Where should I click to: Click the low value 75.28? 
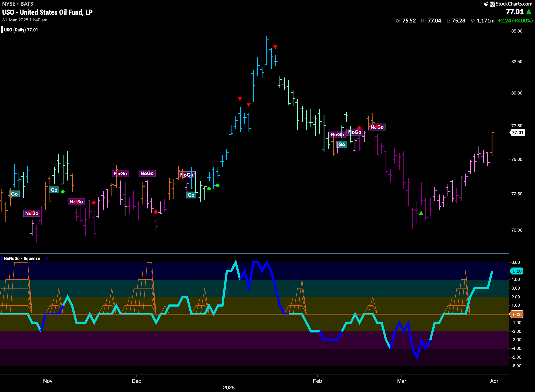coord(459,21)
